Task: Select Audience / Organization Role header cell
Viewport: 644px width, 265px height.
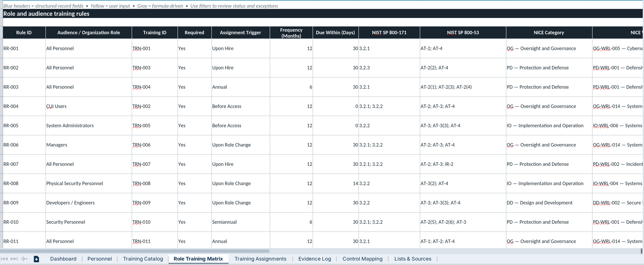Action: tap(89, 32)
